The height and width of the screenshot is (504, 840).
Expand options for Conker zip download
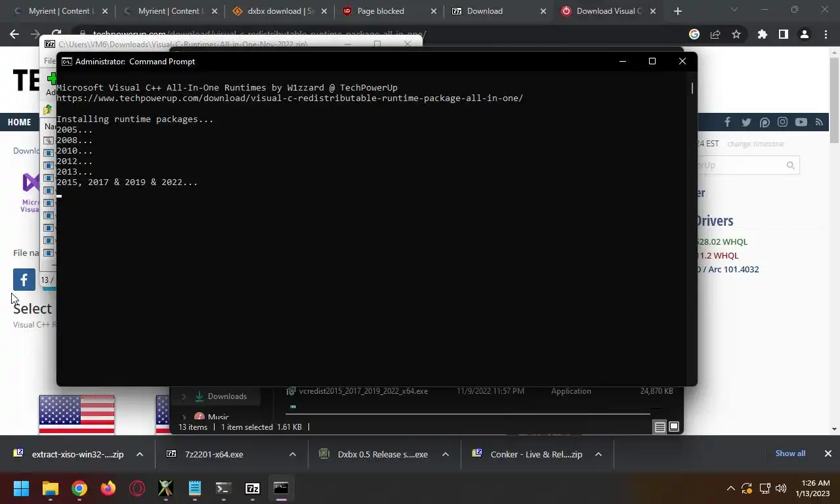point(598,454)
